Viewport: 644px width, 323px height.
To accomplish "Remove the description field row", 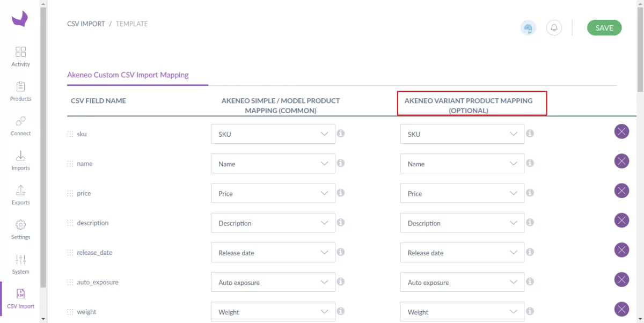I will click(x=621, y=220).
